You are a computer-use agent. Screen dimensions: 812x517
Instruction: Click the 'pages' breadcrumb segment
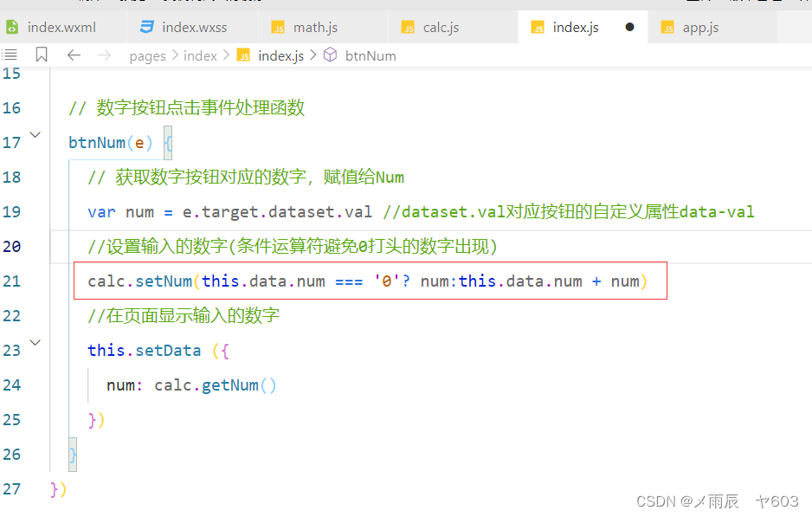tap(147, 56)
